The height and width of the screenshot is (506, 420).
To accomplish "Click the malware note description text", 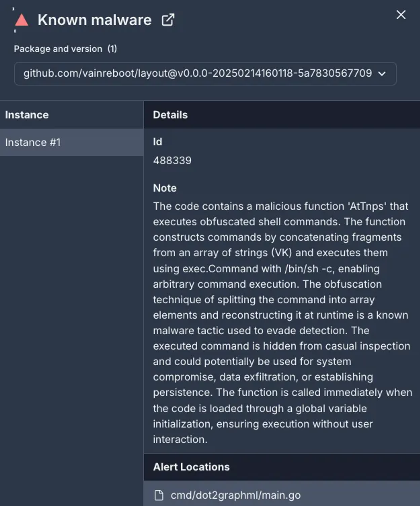I will (x=282, y=323).
